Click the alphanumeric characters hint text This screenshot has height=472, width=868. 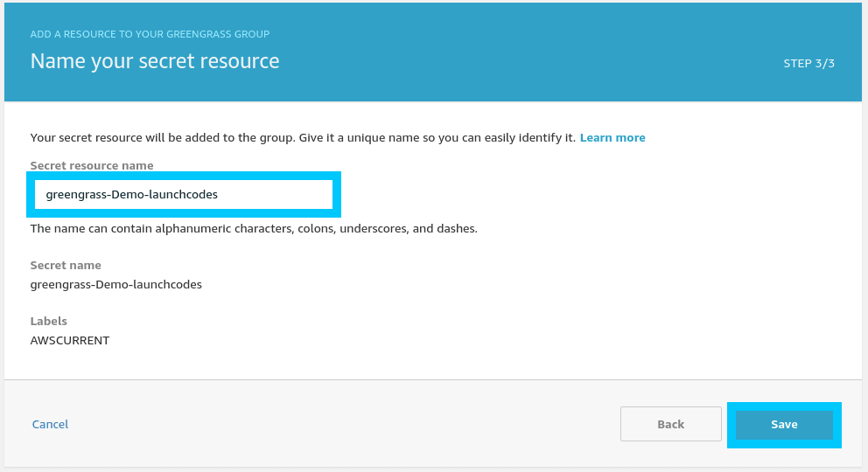254,229
